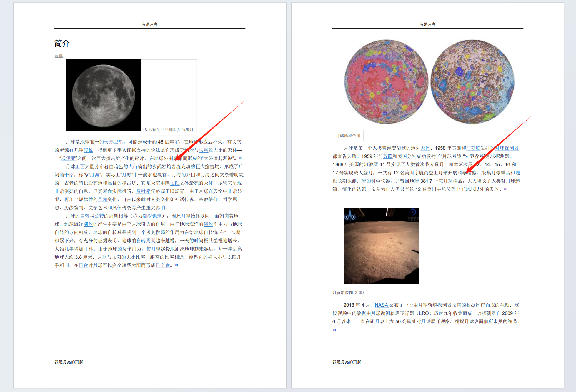
Task: Open the 月海 link in quotes
Action: [x=95, y=175]
